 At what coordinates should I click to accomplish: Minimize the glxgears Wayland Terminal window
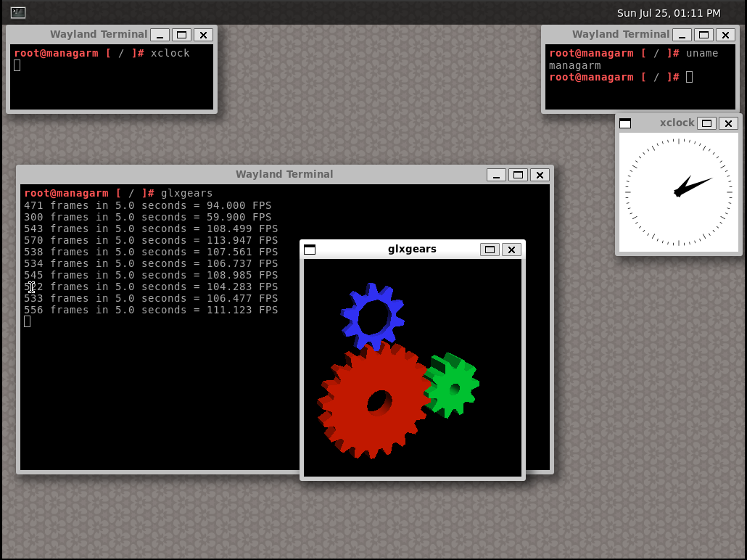pos(496,175)
